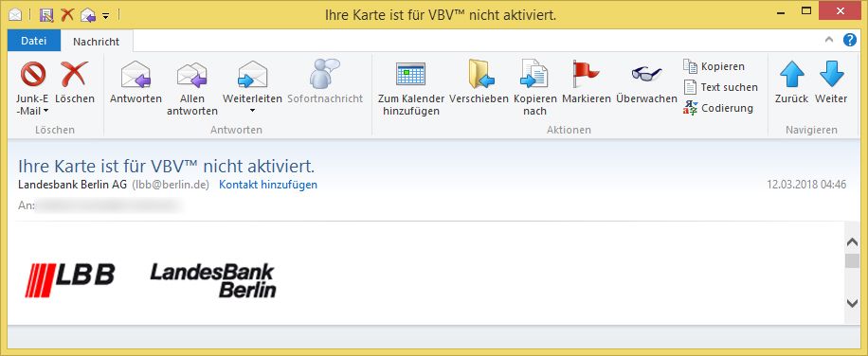Click the Kontakt hinzufügen link
The width and height of the screenshot is (868, 356).
(268, 185)
